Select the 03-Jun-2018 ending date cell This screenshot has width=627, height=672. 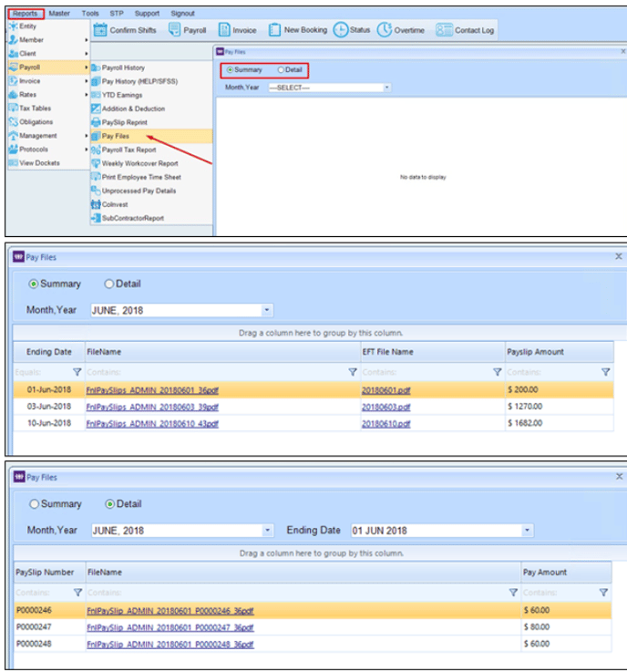49,407
